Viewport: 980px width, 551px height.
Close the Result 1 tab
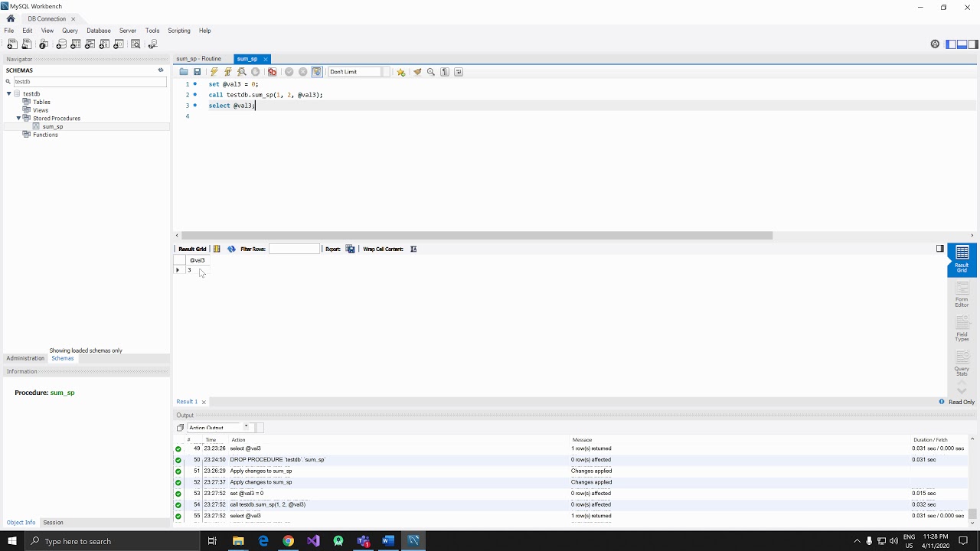[x=204, y=402]
